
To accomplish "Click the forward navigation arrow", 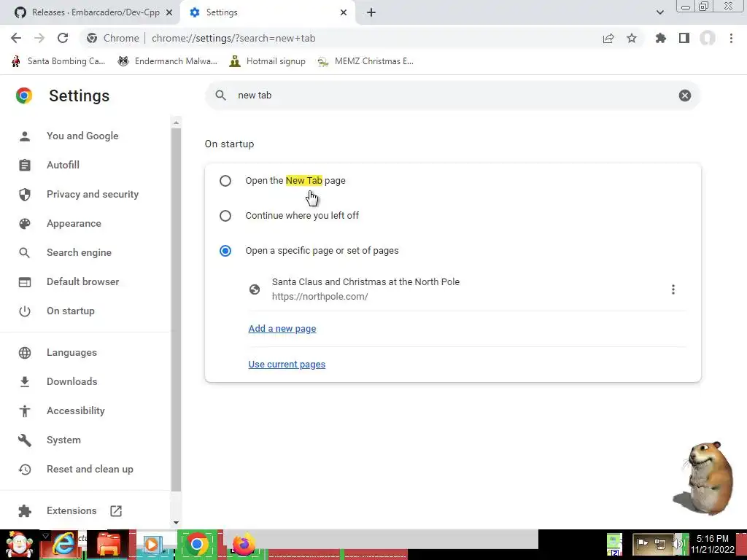I will [39, 38].
